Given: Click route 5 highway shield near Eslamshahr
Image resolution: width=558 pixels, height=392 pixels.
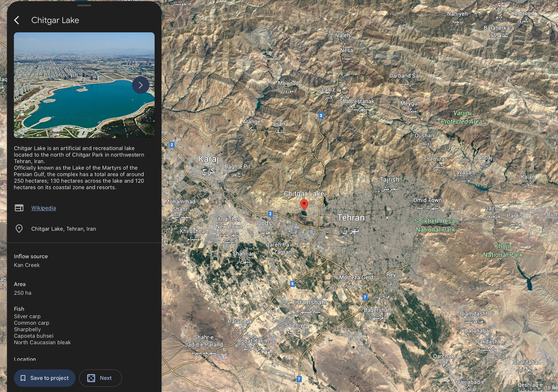Looking at the screenshot, I should coord(292,284).
